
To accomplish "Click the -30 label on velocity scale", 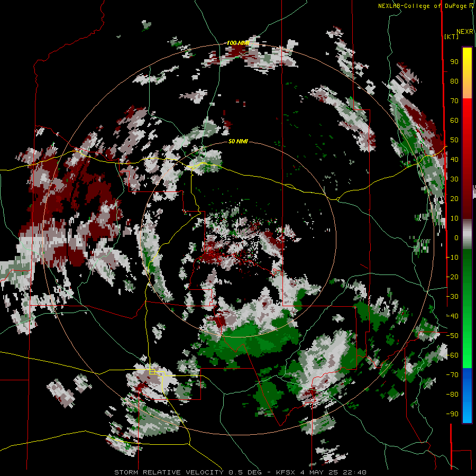I will pos(453,297).
